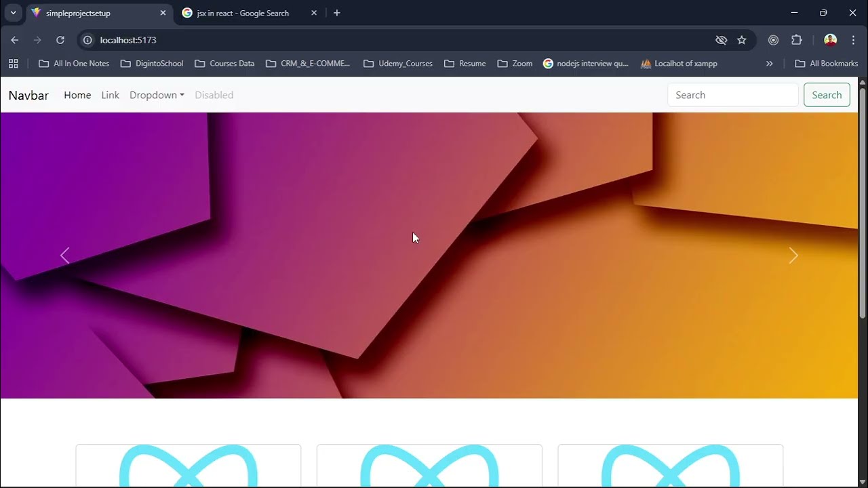Show more bookmarks with double chevron
The image size is (868, 488).
point(769,63)
